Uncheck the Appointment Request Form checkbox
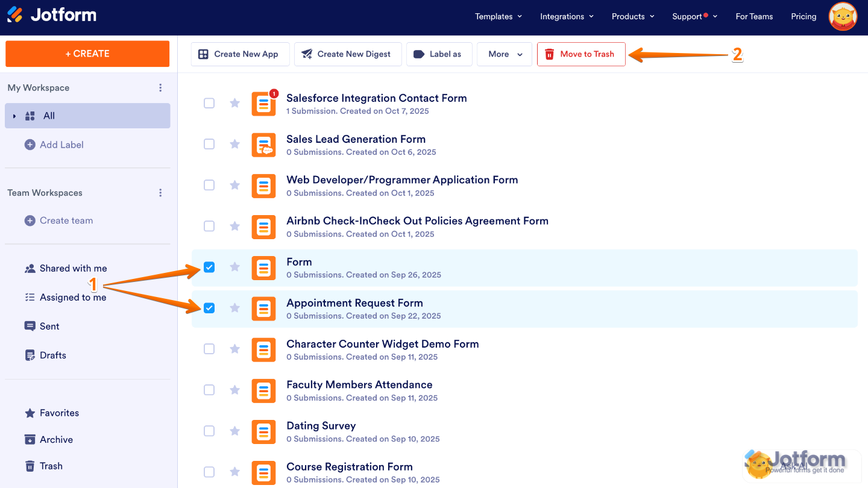This screenshot has height=488, width=868. (x=209, y=308)
